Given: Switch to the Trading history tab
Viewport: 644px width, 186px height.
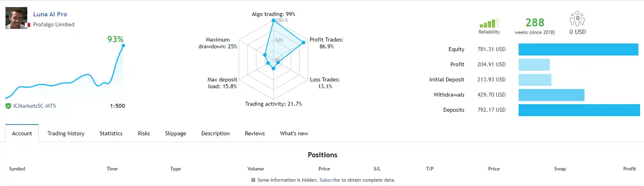Looking at the screenshot, I should click(x=66, y=133).
